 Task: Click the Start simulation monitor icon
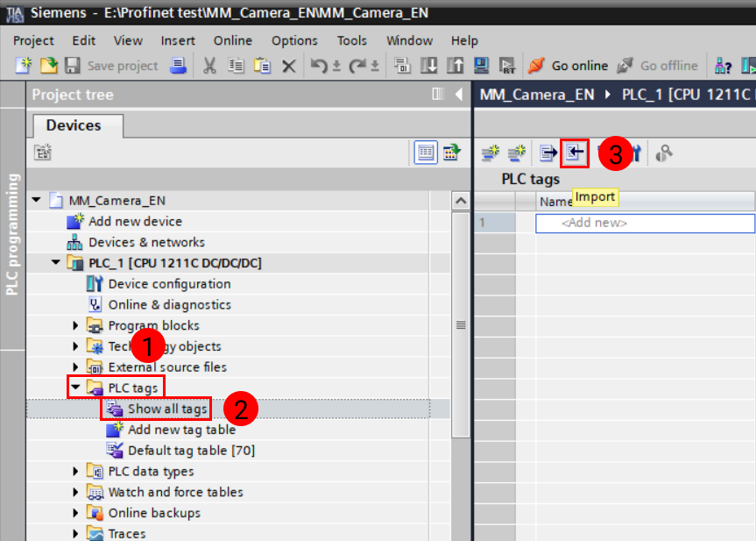coord(481,65)
